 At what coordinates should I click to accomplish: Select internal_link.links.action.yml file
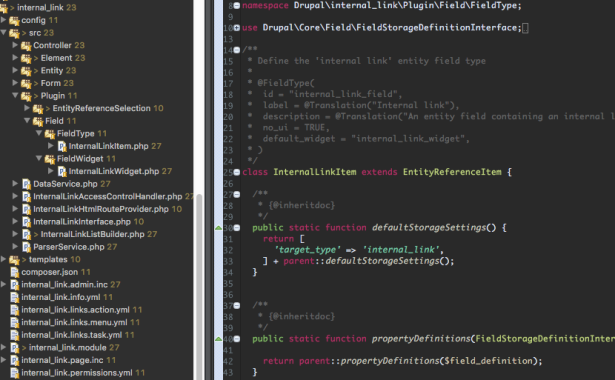click(x=75, y=310)
